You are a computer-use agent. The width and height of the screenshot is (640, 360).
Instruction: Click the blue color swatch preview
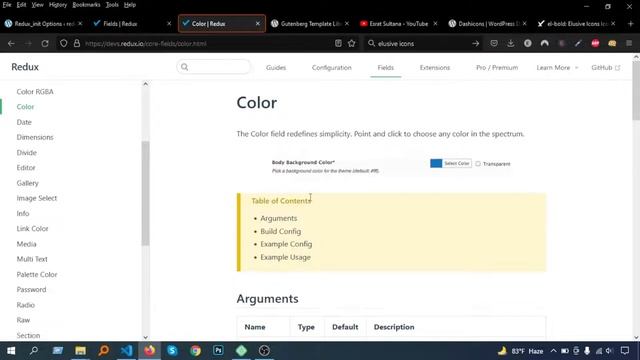point(436,163)
